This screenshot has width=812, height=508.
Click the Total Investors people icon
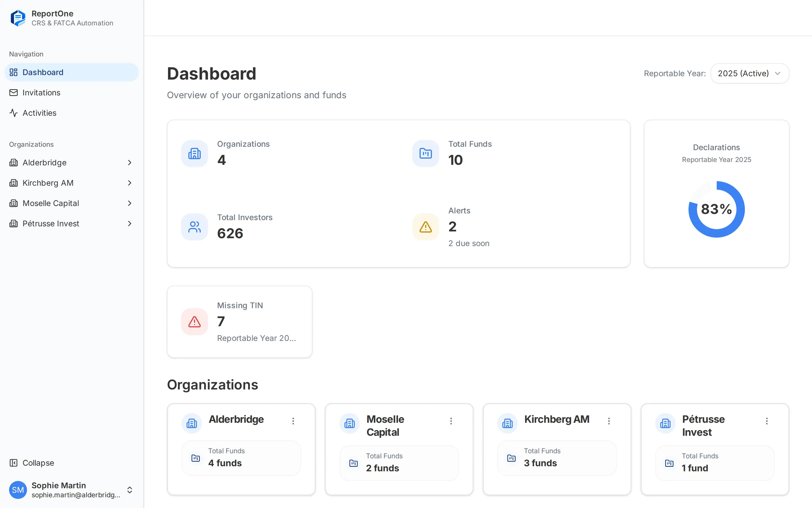coord(195,227)
